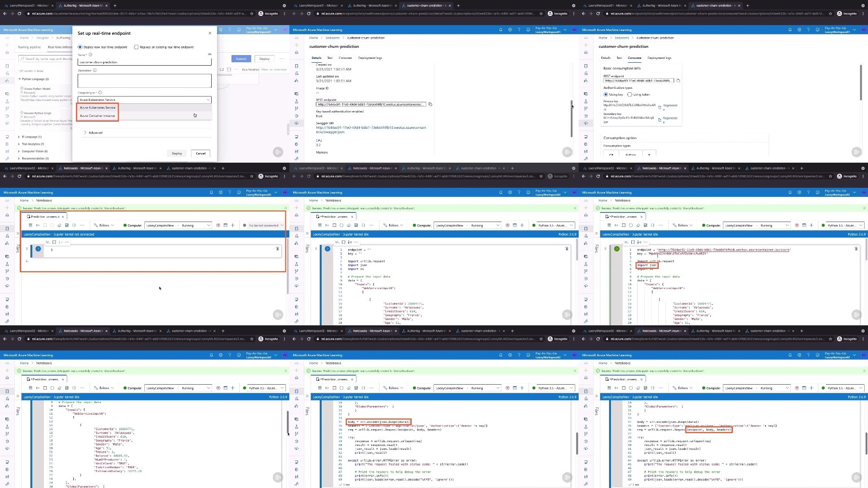This screenshot has height=488, width=868.
Task: Run the empty cell in kernel-not-connected notebook
Action: (38, 249)
